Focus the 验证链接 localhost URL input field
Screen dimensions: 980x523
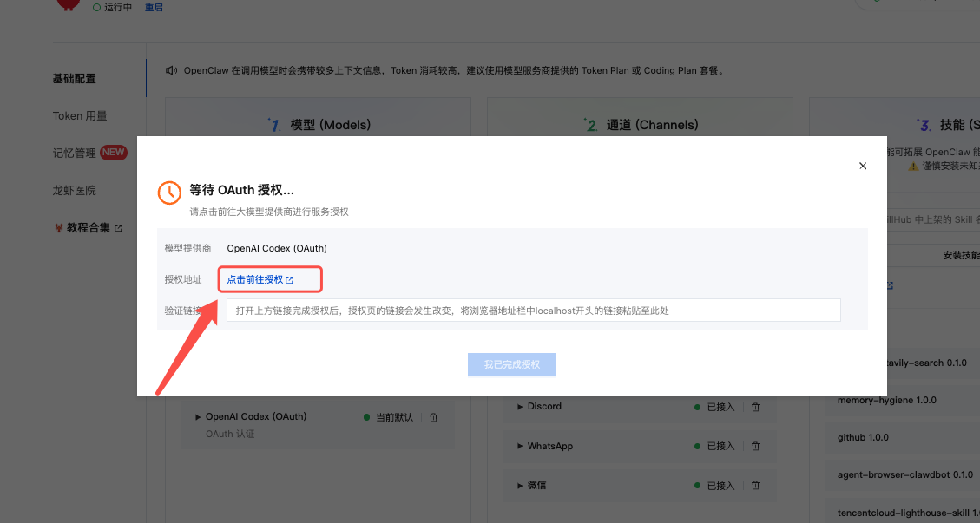click(533, 311)
